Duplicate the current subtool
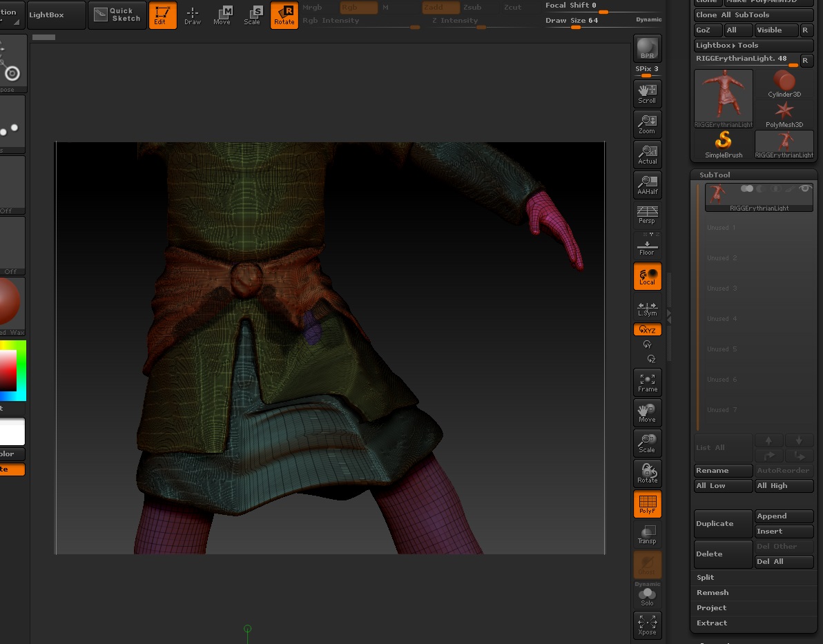 click(724, 524)
